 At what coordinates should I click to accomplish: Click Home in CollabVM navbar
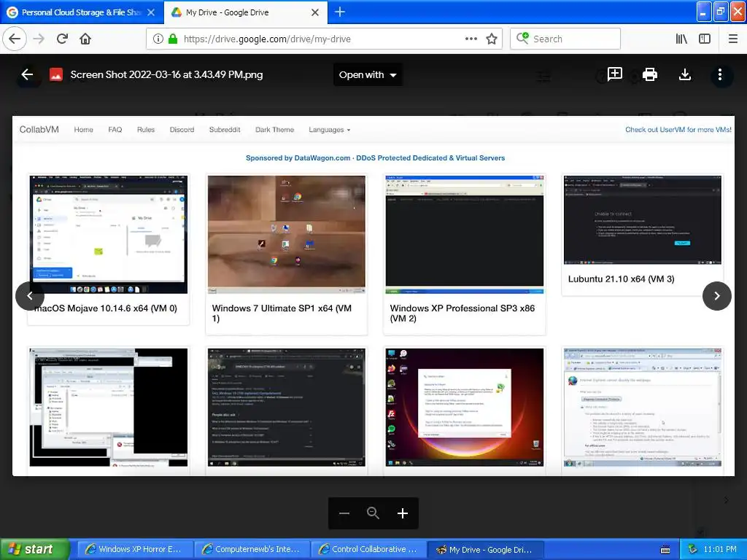click(x=83, y=130)
